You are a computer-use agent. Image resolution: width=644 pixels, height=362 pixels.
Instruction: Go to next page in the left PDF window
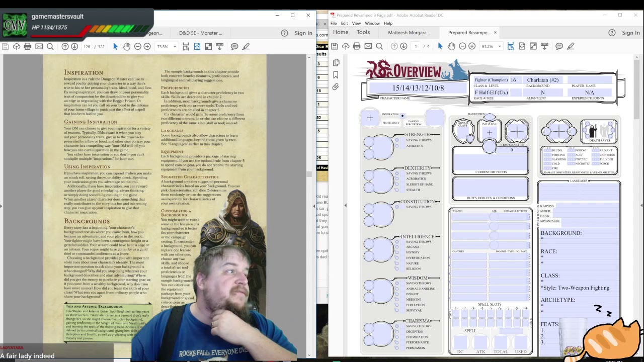pyautogui.click(x=74, y=46)
